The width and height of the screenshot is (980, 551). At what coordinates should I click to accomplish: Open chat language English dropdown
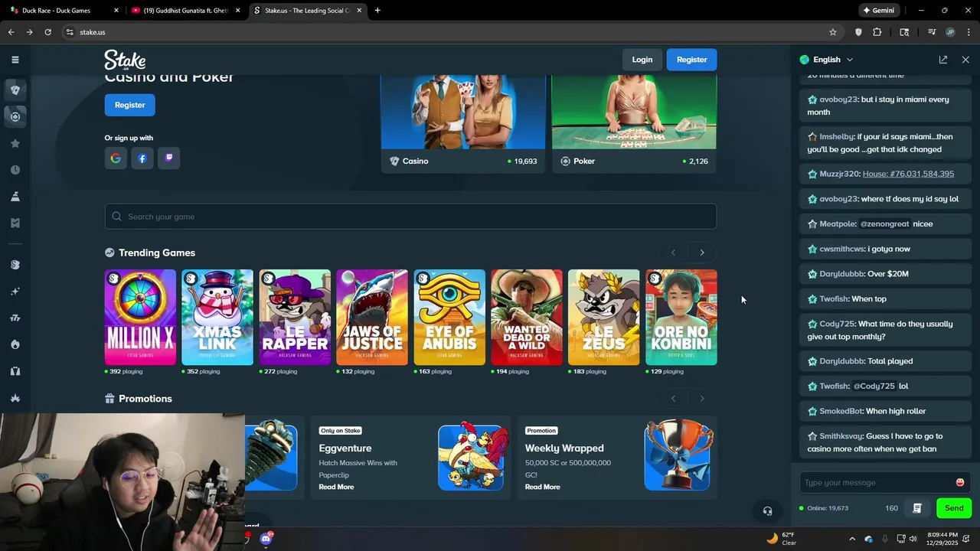coord(826,60)
